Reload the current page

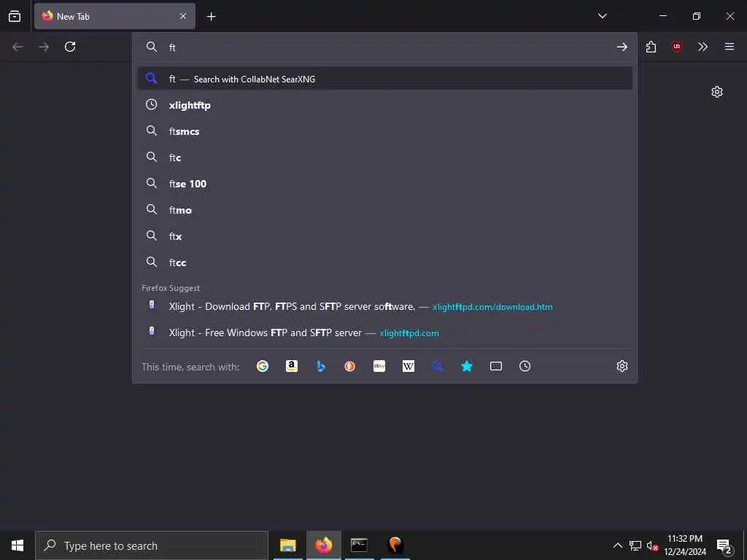point(70,47)
